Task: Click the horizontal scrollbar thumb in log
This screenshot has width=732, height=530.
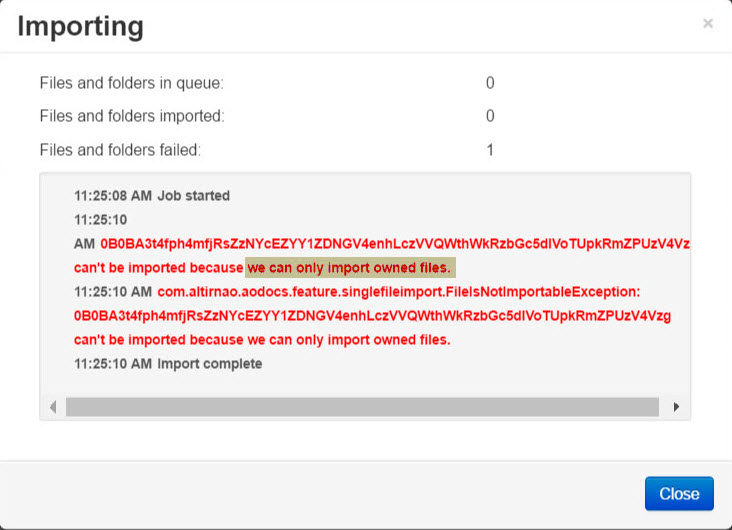Action: (362, 407)
